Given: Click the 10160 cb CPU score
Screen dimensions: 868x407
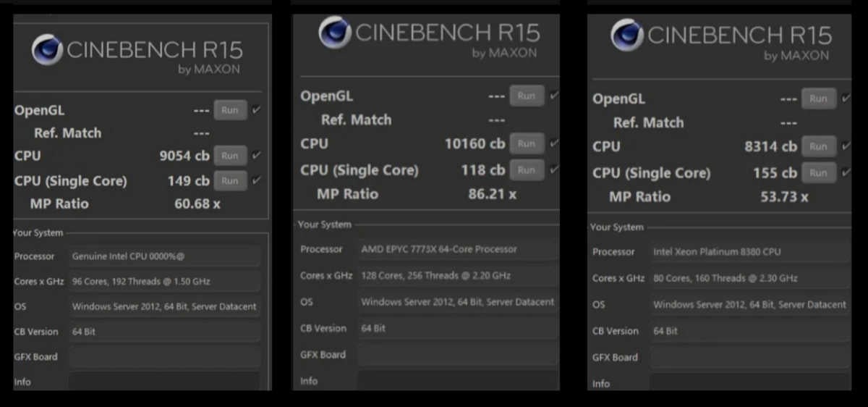Looking at the screenshot, I should (475, 143).
